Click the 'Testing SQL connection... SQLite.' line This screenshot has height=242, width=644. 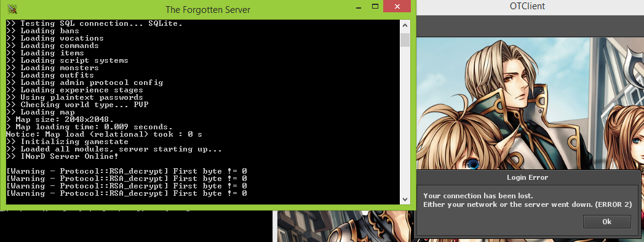tap(95, 23)
